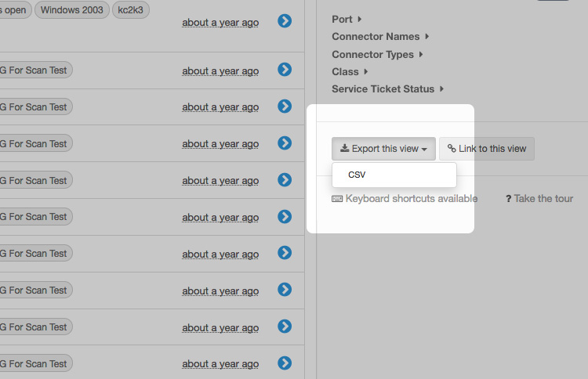Click the blue arrow in the last visible row
Viewport: 588px width, 379px height.
coord(285,363)
